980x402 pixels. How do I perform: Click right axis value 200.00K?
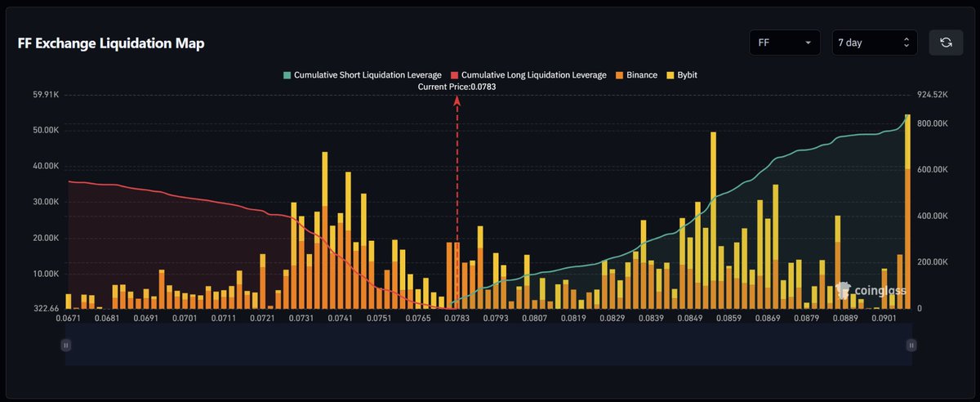[933, 262]
